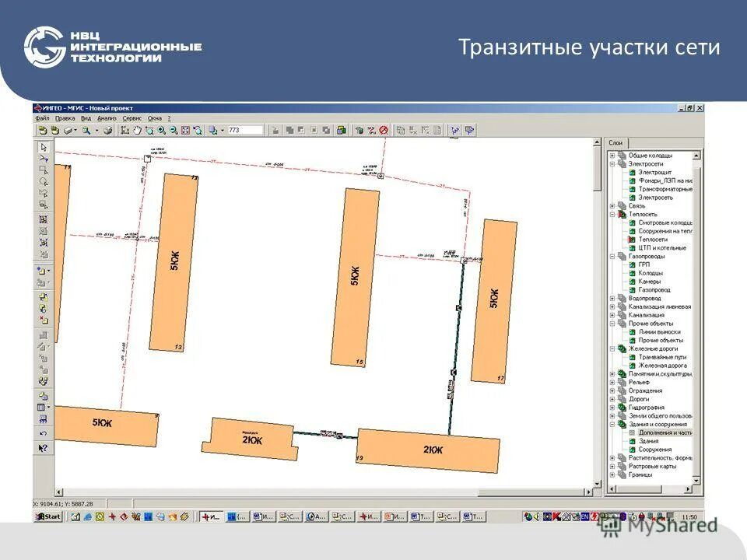Switch to the Слои tab
Screen dimensions: 747x560
(615, 144)
